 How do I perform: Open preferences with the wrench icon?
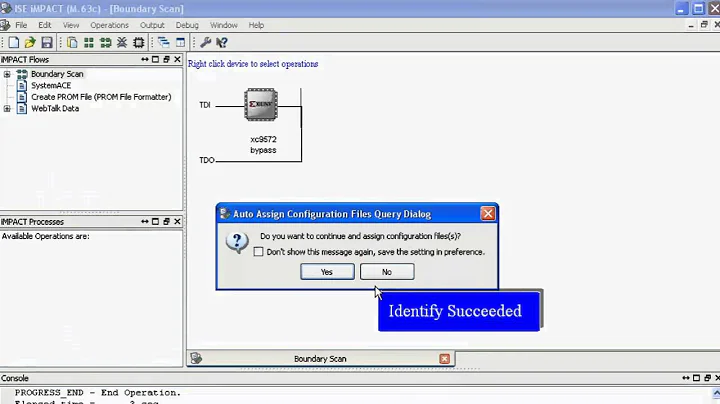pyautogui.click(x=205, y=43)
